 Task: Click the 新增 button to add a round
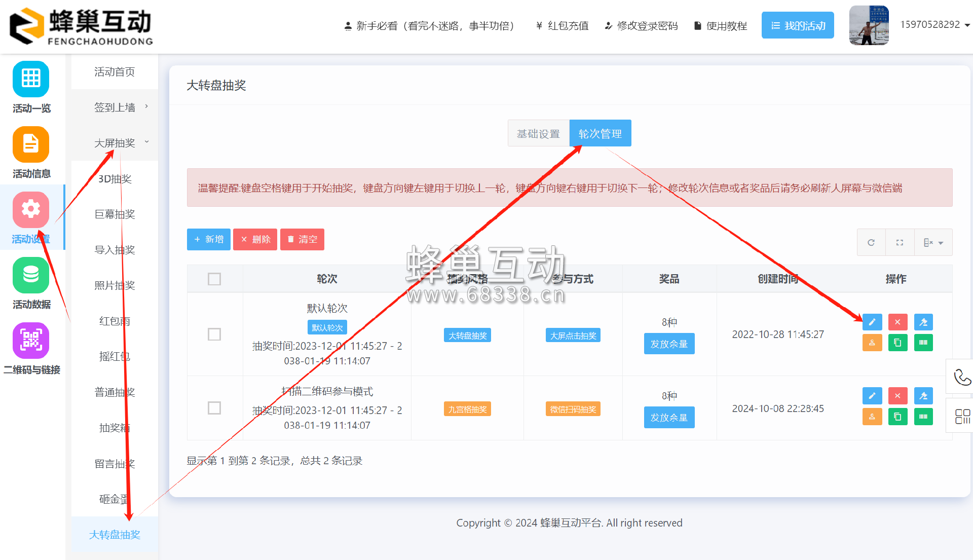(208, 239)
